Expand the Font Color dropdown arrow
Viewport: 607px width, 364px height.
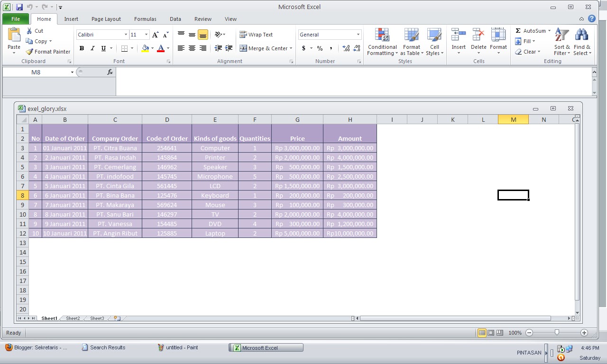click(168, 48)
